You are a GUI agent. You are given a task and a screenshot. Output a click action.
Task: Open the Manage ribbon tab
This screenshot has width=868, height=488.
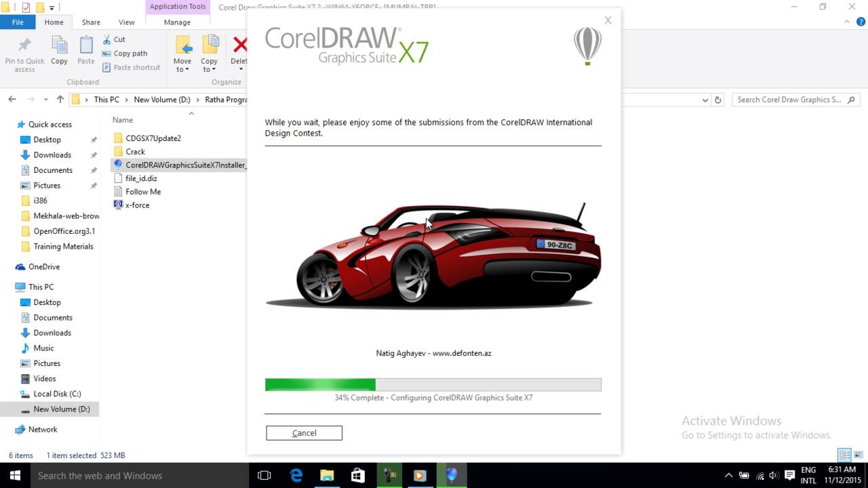pyautogui.click(x=177, y=22)
